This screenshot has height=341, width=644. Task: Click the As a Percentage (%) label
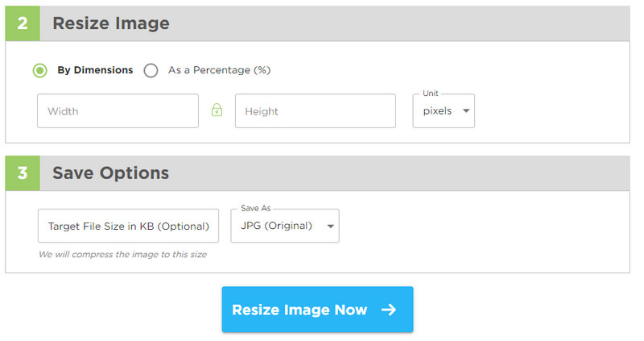(219, 70)
